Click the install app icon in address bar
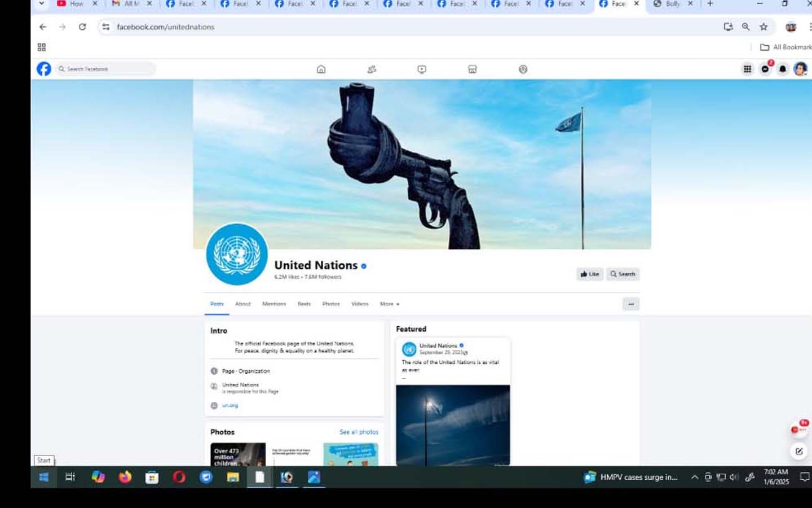This screenshot has width=812, height=508. click(728, 27)
